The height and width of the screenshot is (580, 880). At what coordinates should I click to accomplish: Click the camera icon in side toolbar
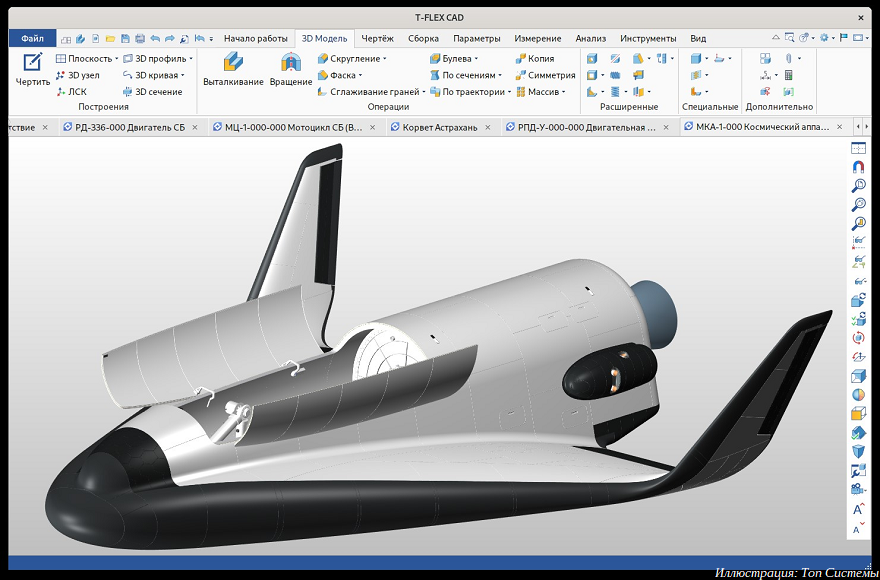[858, 490]
